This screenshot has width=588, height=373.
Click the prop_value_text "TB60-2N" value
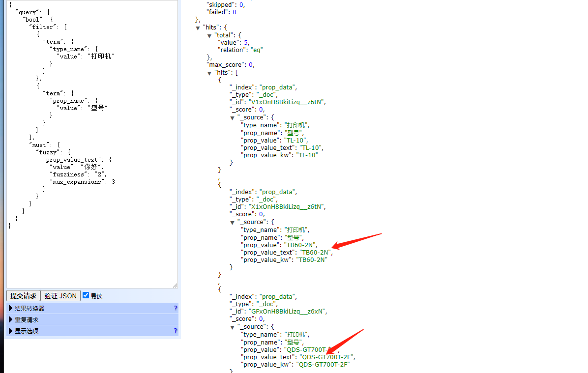coord(316,252)
